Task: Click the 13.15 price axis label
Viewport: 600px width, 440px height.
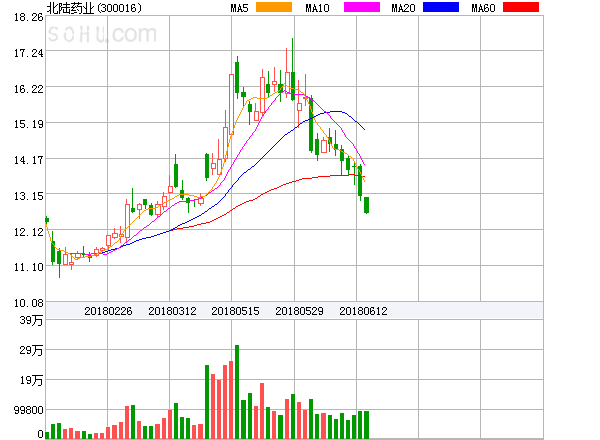Action: coord(28,196)
